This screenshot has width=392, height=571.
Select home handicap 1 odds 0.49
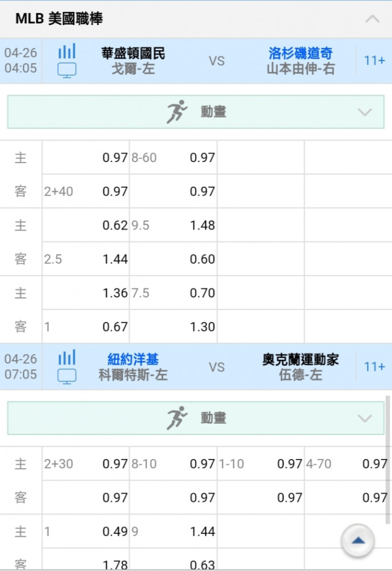point(115,532)
